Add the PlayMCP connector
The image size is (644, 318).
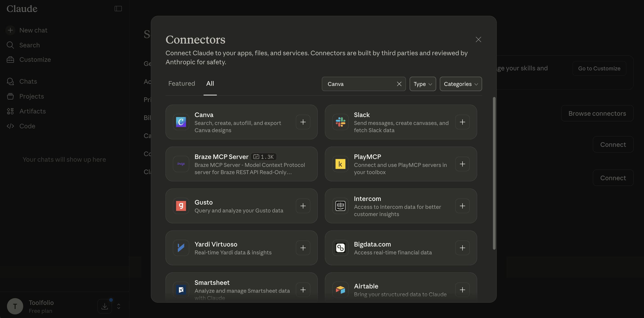pyautogui.click(x=462, y=164)
